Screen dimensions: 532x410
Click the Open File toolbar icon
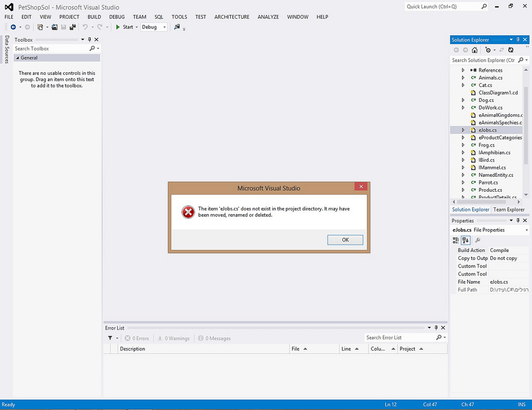pos(54,27)
